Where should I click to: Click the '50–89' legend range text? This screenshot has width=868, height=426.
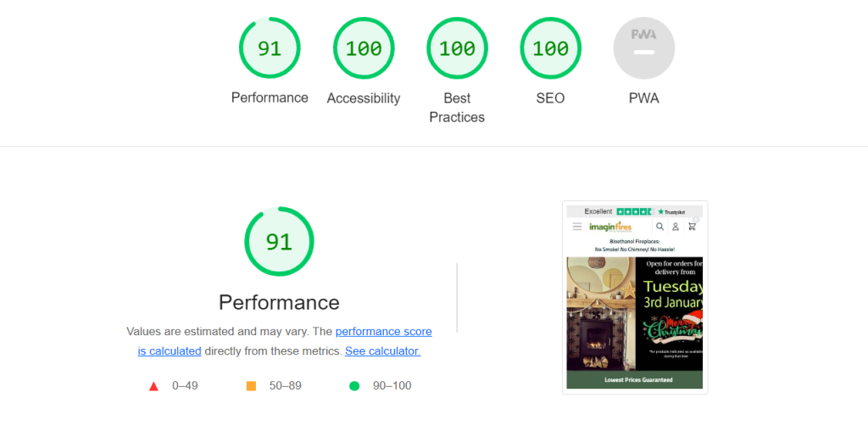point(286,386)
